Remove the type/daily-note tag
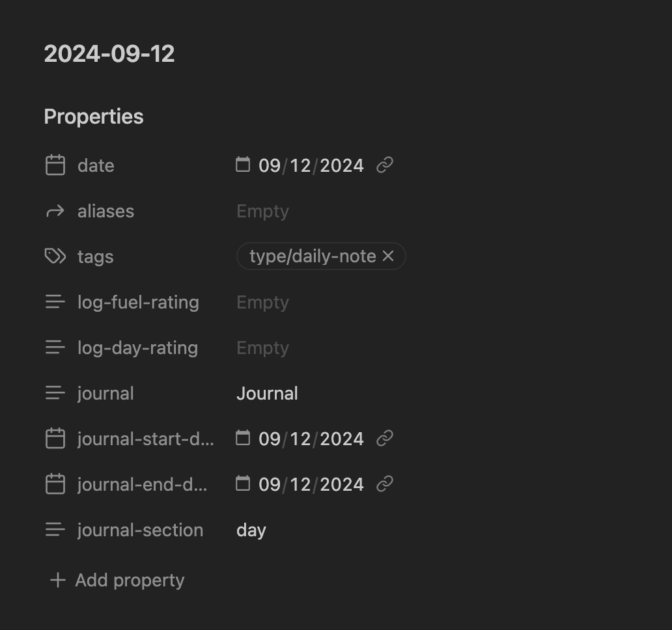 [x=388, y=256]
